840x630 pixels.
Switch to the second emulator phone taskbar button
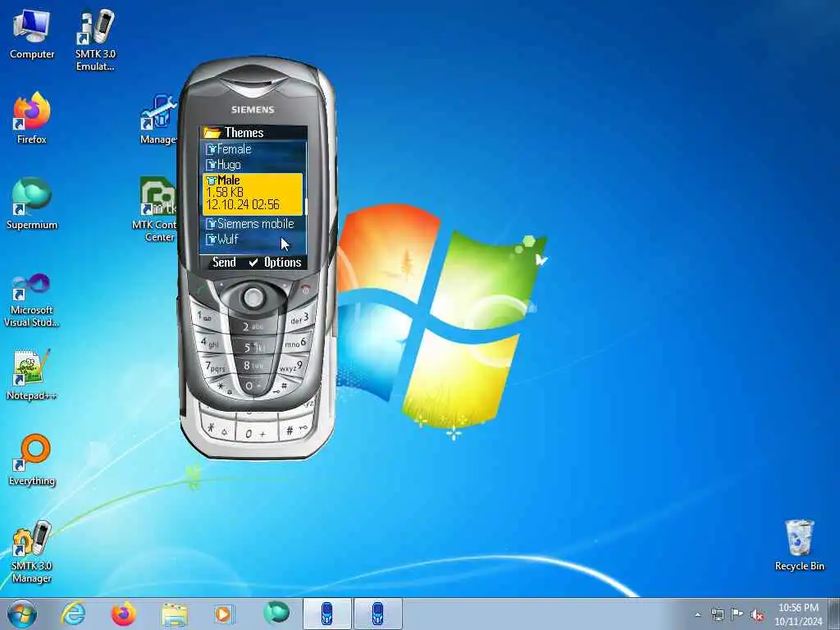point(377,614)
